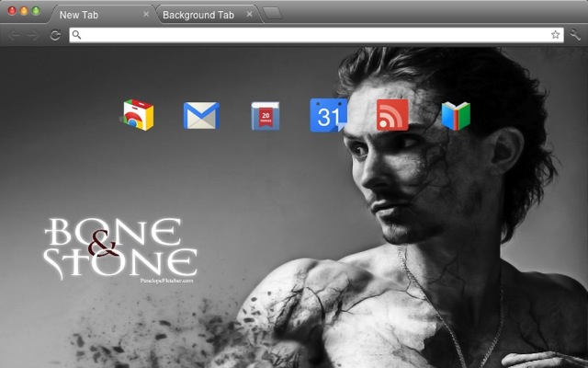
Task: Open the Gmail app icon
Action: [201, 116]
